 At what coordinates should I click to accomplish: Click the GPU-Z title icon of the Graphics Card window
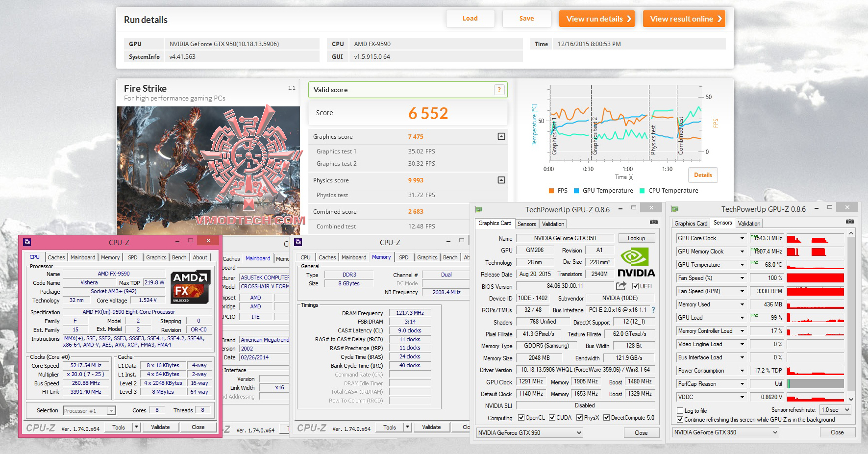(x=479, y=209)
